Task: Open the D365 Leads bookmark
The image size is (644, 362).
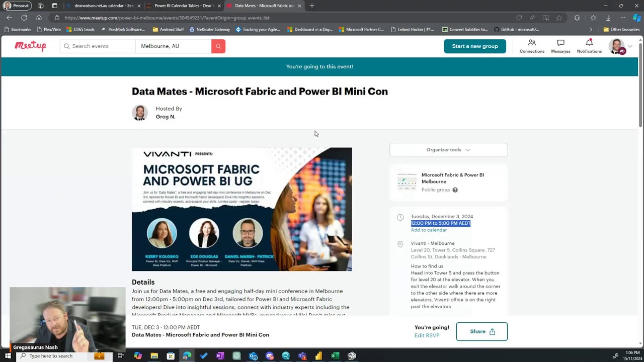Action: click(x=80, y=29)
